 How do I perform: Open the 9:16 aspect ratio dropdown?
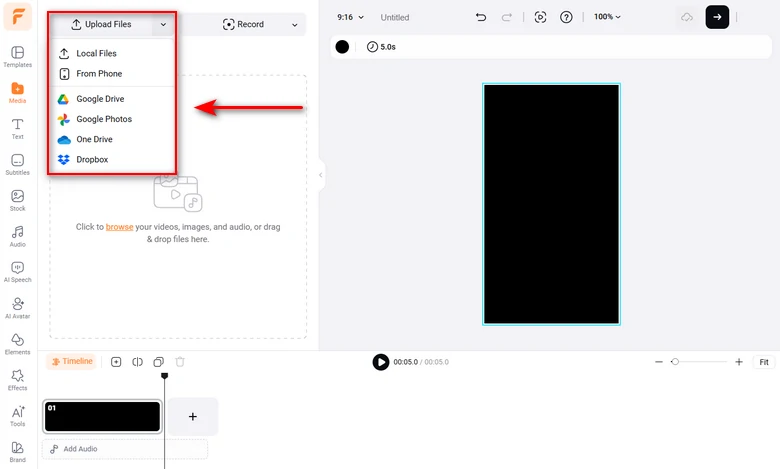pos(350,17)
